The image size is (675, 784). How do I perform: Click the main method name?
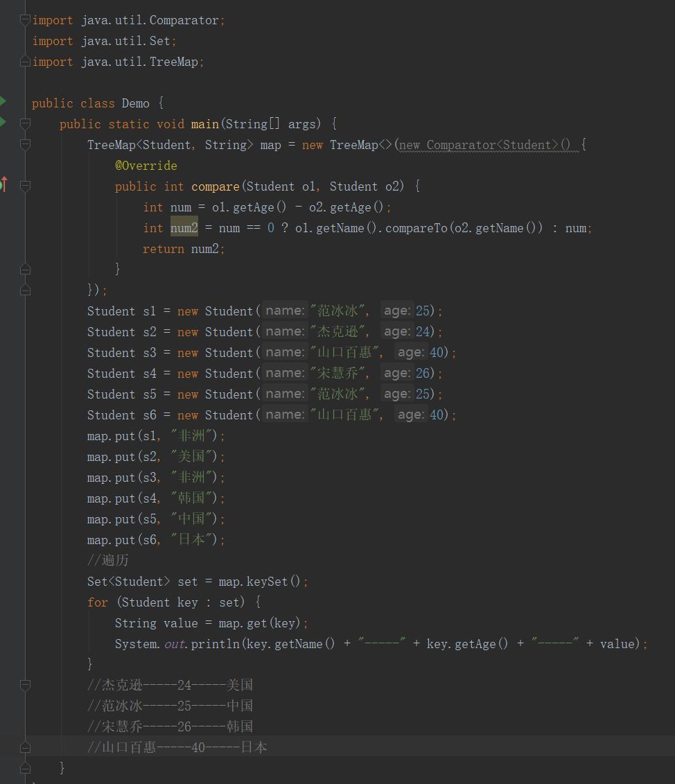pos(205,124)
